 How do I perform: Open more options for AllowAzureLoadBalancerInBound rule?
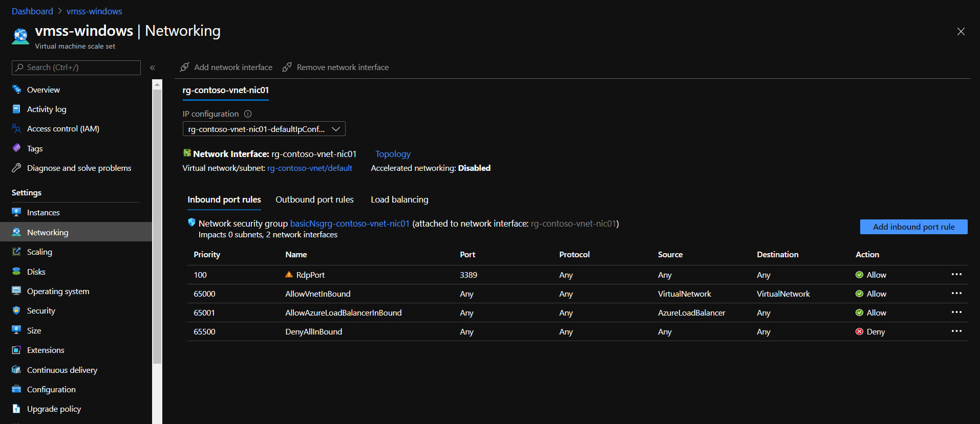(x=956, y=313)
